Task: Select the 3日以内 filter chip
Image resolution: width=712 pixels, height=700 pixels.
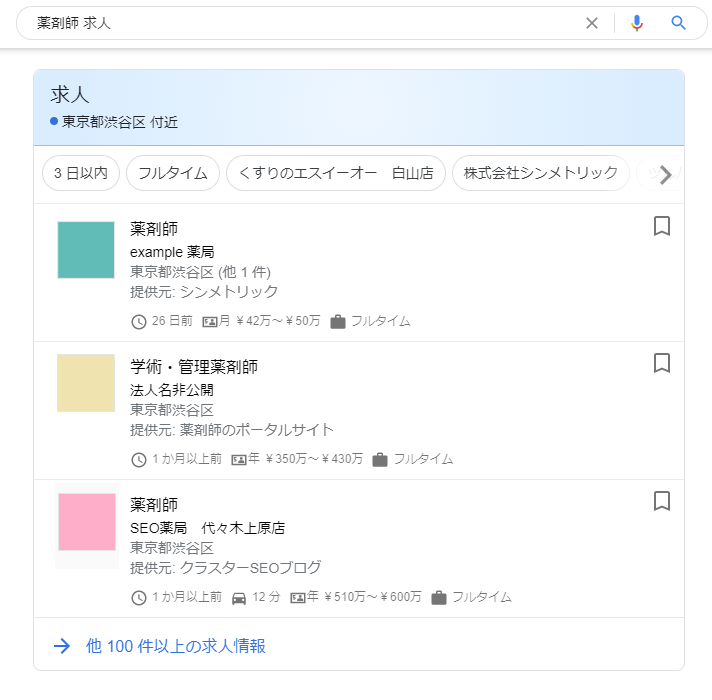Action: [81, 173]
